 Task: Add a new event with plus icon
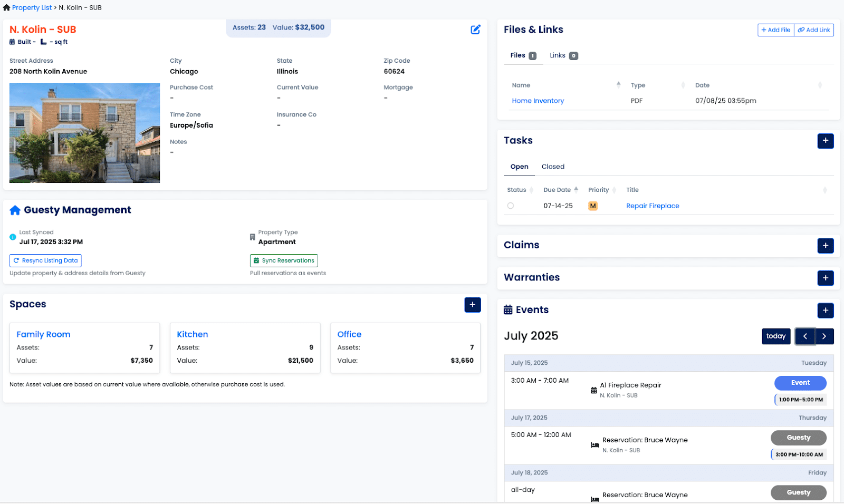point(825,311)
